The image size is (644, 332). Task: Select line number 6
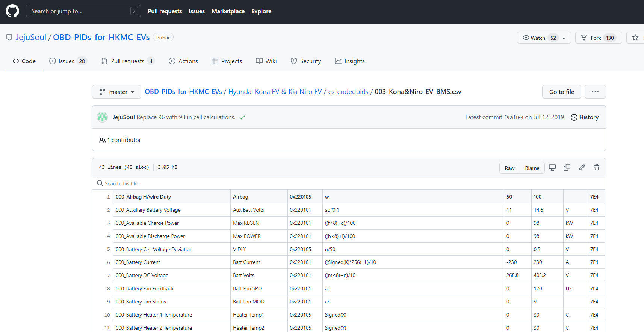[x=108, y=262]
